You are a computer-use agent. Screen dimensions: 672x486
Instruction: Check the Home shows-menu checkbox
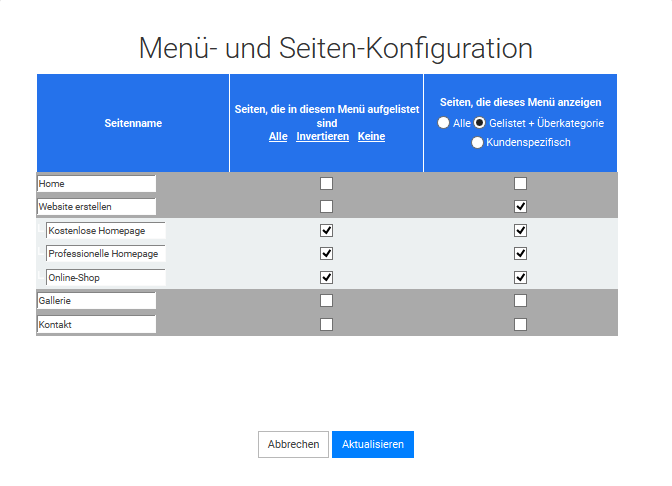pyautogui.click(x=520, y=183)
